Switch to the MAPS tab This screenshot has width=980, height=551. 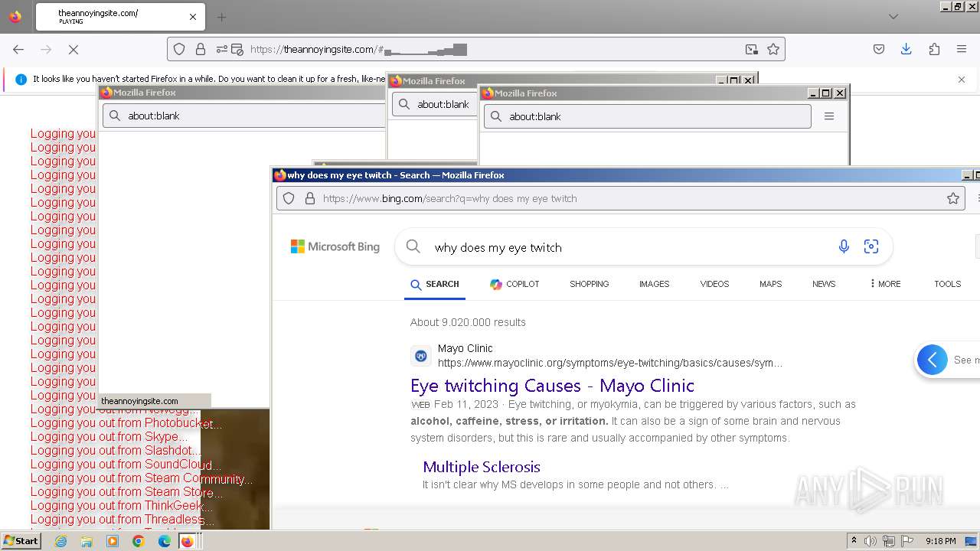771,284
